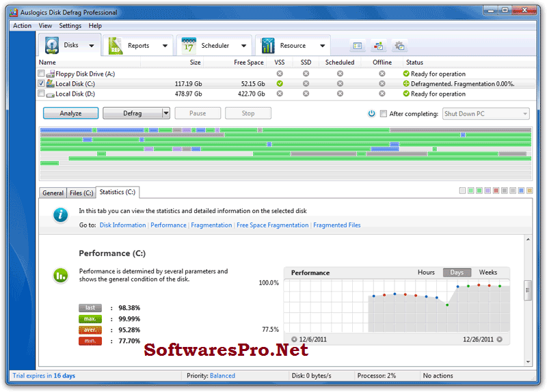Open the Defrag button dropdown arrow
Viewport: 547px width, 392px height.
click(166, 113)
